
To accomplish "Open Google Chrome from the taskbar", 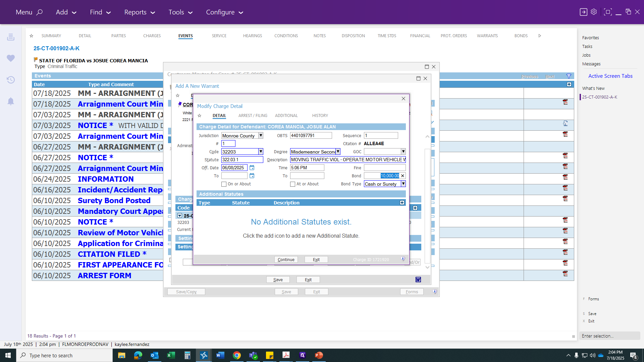I will [x=237, y=355].
